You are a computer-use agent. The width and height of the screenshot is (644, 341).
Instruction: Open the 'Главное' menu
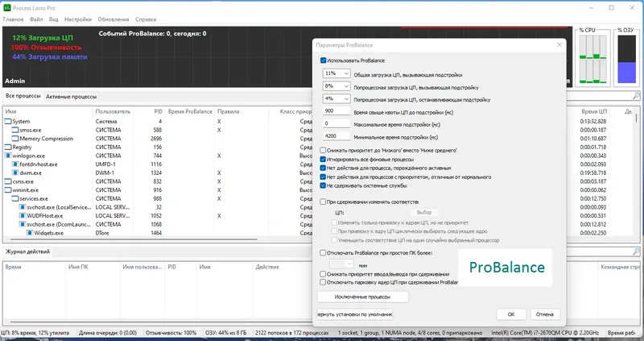coord(13,19)
